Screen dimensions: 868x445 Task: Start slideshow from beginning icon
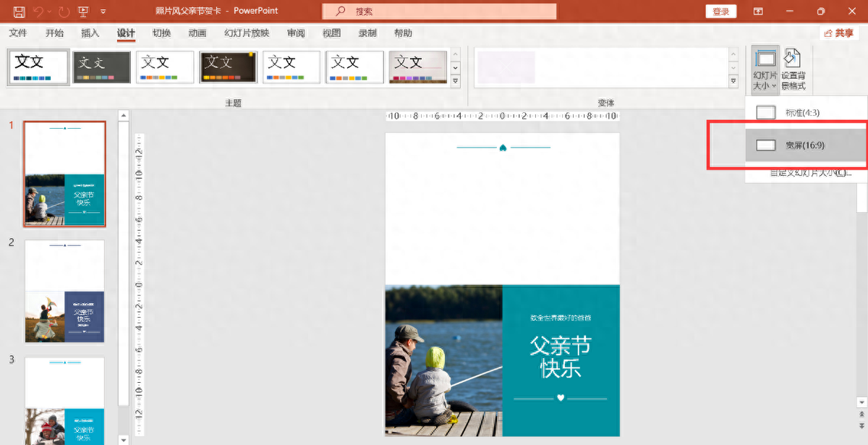(x=84, y=12)
